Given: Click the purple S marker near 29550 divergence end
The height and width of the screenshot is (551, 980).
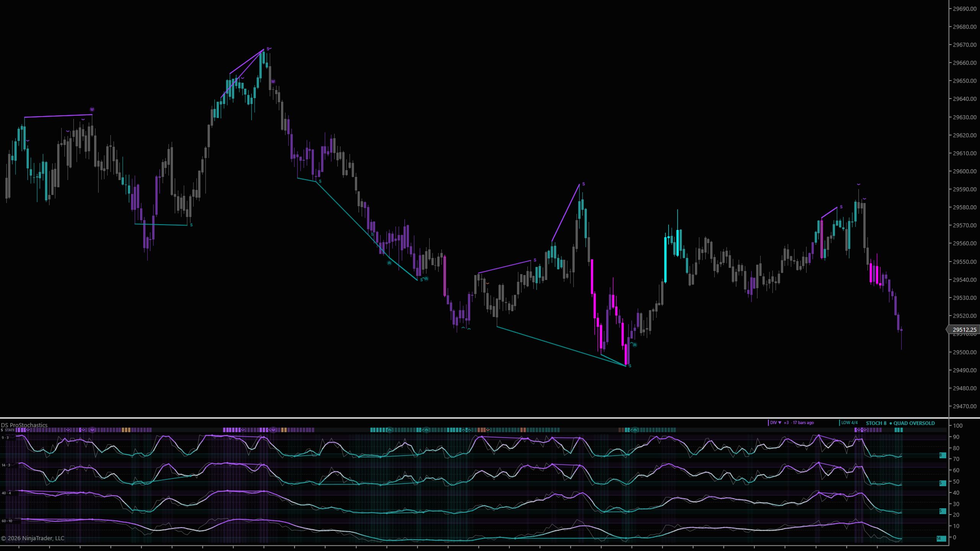Looking at the screenshot, I should click(535, 260).
